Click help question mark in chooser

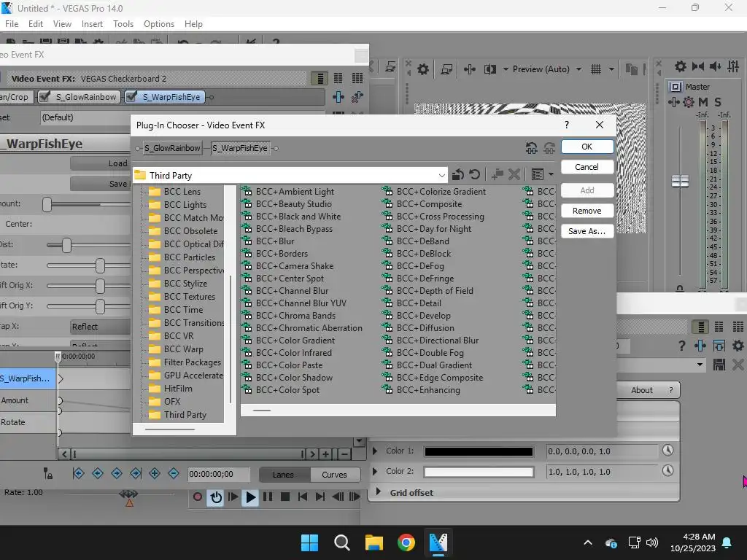(x=566, y=125)
